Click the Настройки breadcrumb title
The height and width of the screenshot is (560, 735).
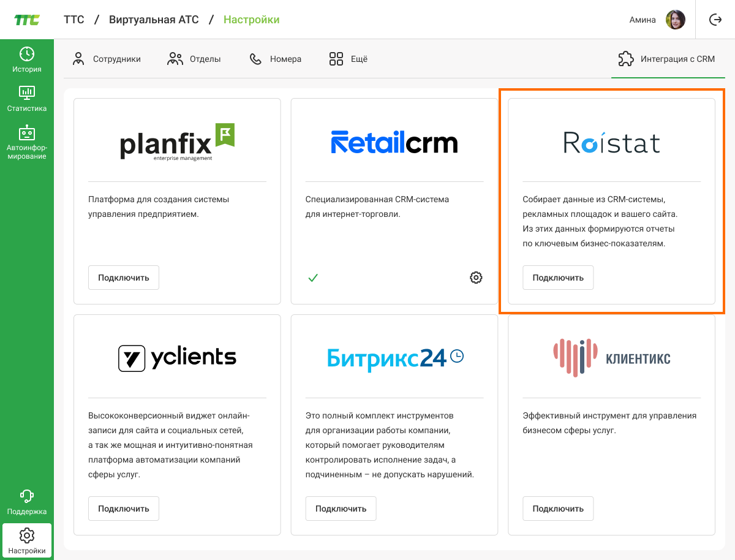point(251,20)
